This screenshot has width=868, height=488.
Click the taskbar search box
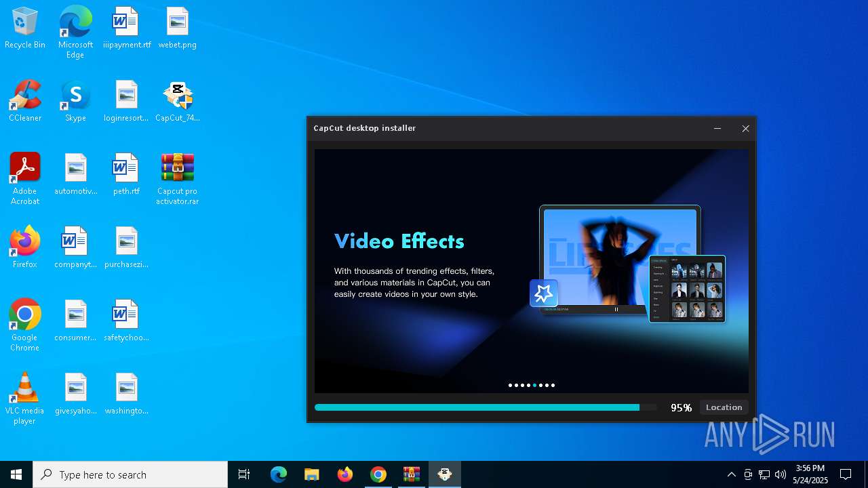coord(130,474)
